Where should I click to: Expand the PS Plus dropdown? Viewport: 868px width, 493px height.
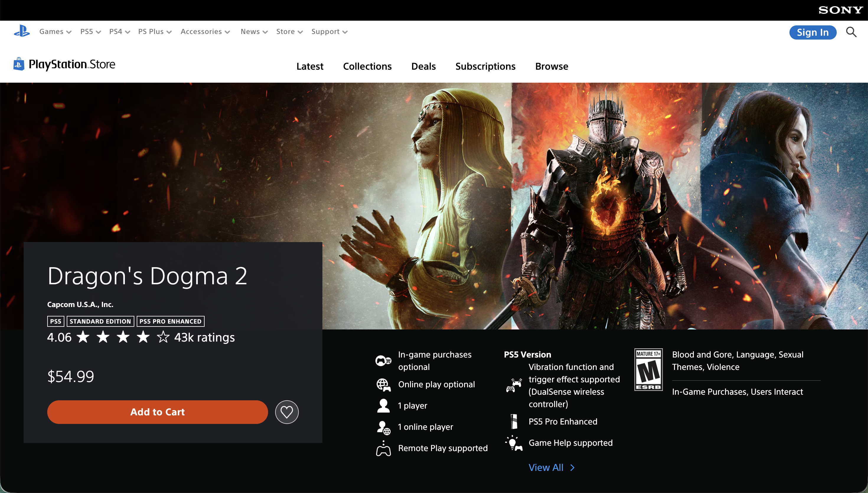(155, 32)
